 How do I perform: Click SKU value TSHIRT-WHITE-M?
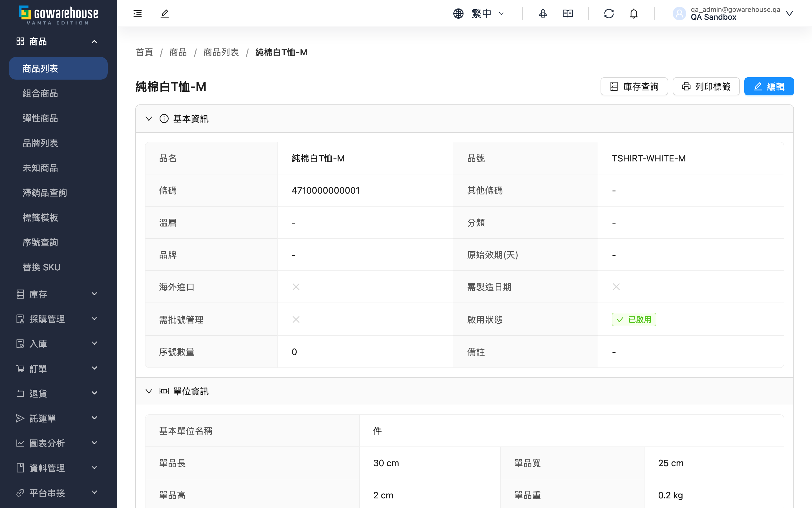(x=648, y=158)
